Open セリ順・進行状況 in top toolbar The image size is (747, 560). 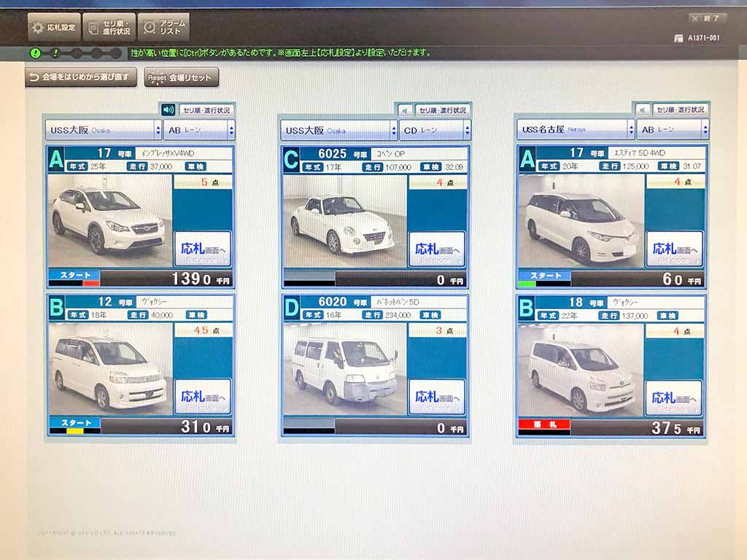coord(109,28)
